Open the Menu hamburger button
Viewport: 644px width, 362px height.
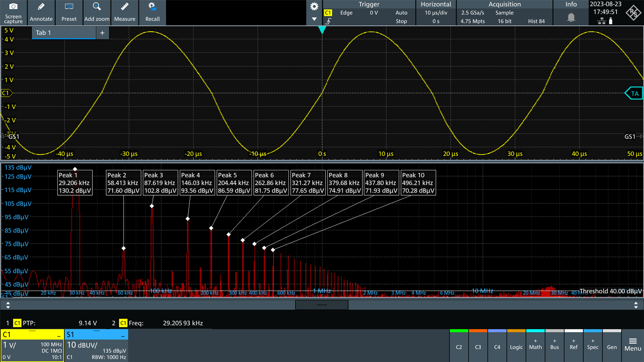[x=632, y=345]
